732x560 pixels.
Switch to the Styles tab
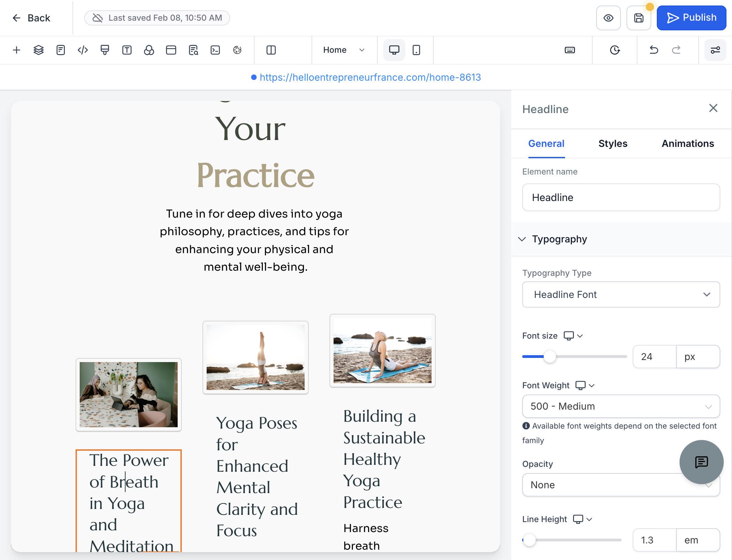613,143
